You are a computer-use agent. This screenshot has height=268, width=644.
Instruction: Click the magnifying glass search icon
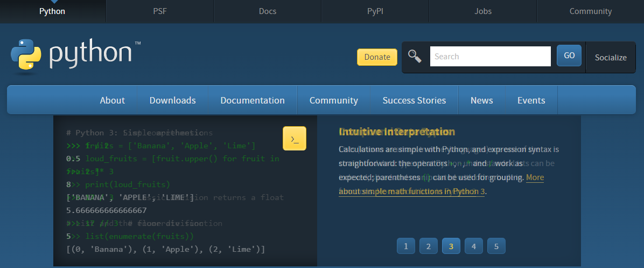coord(415,56)
